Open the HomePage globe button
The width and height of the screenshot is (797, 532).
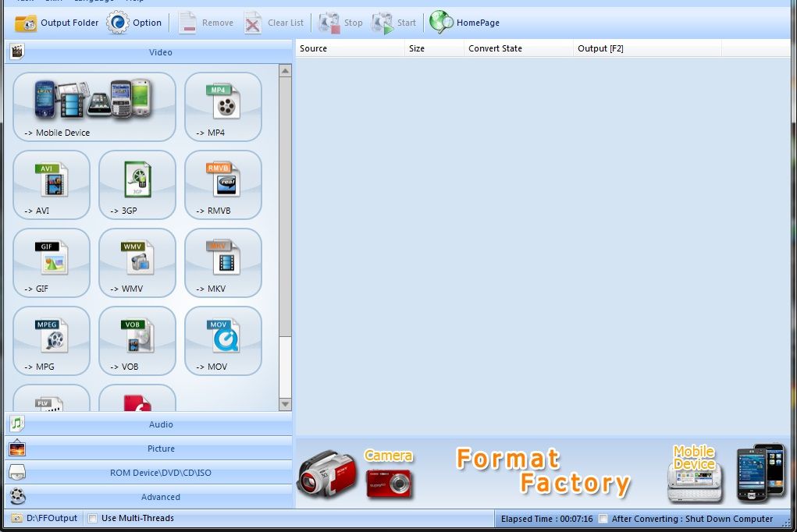coord(464,23)
